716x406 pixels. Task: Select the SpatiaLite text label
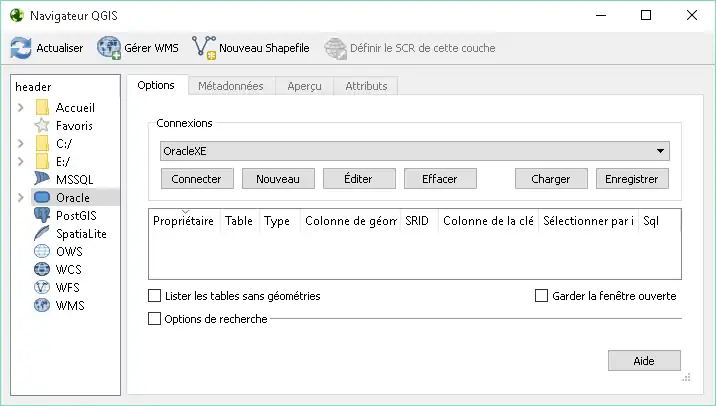coord(81,233)
